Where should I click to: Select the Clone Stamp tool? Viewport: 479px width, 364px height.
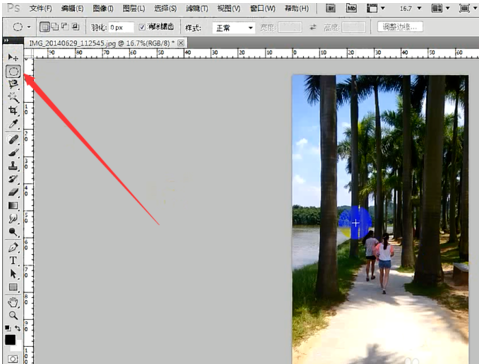tap(13, 166)
